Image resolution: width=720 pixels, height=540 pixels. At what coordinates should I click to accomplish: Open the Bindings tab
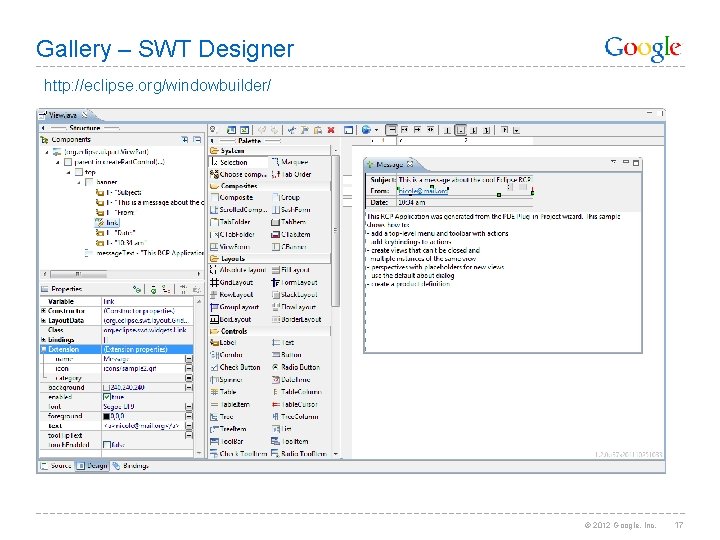(x=131, y=466)
